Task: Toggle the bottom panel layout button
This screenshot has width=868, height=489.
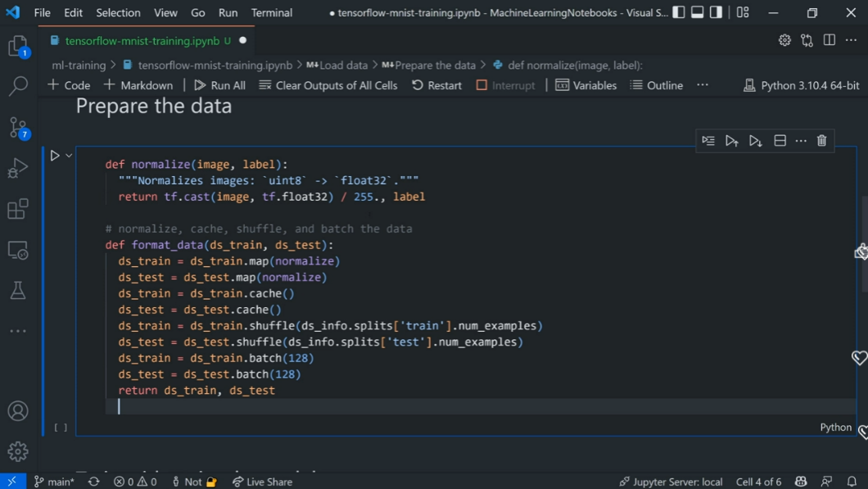Action: pos(698,12)
